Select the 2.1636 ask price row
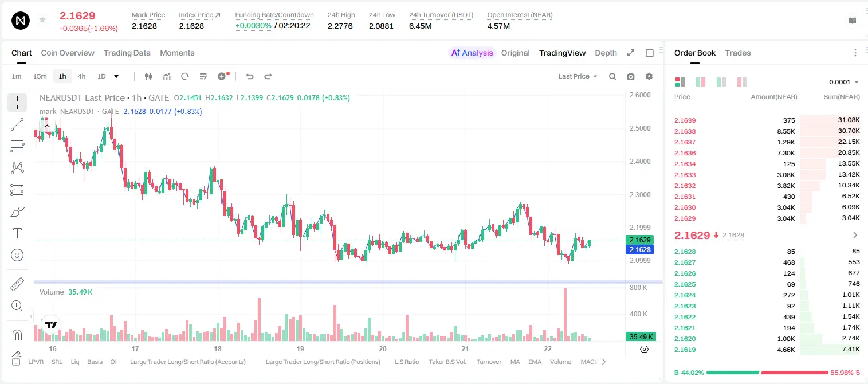The height and width of the screenshot is (384, 868). 767,153
